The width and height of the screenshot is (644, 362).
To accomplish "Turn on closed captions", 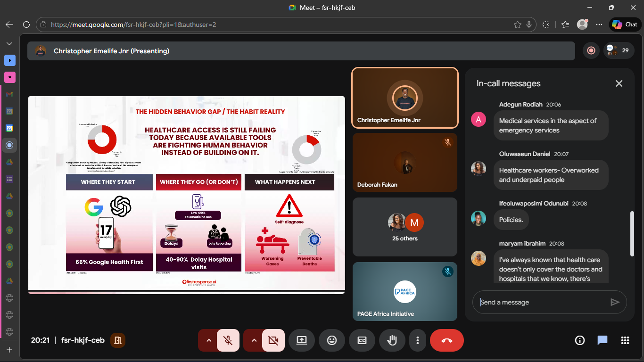I will (362, 340).
